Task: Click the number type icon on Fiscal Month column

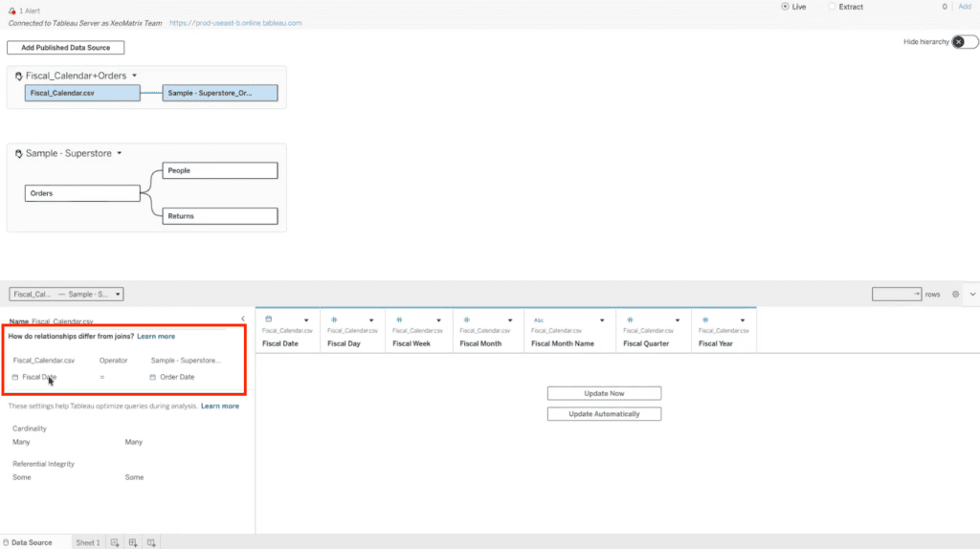Action: coord(466,319)
